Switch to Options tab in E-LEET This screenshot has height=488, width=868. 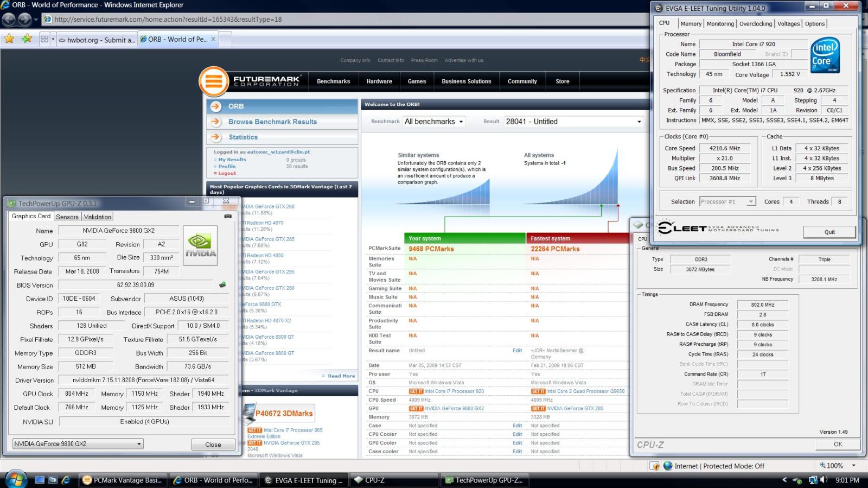815,24
